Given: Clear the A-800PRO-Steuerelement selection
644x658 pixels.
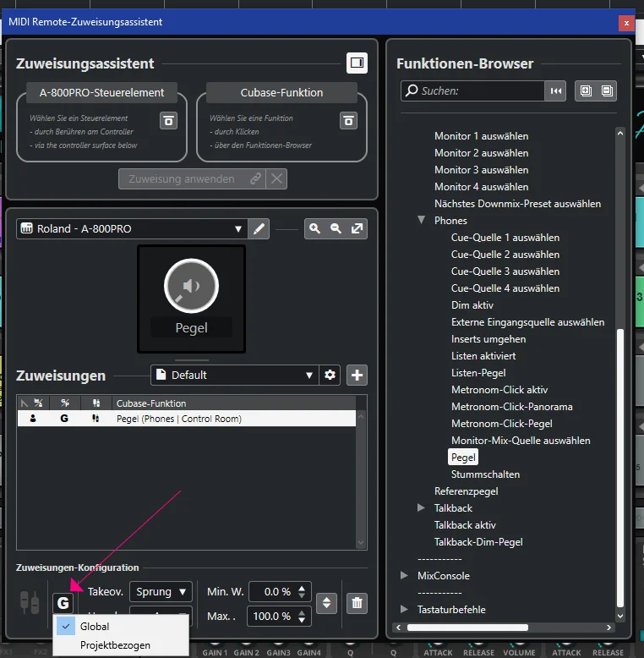Looking at the screenshot, I should click(x=168, y=121).
